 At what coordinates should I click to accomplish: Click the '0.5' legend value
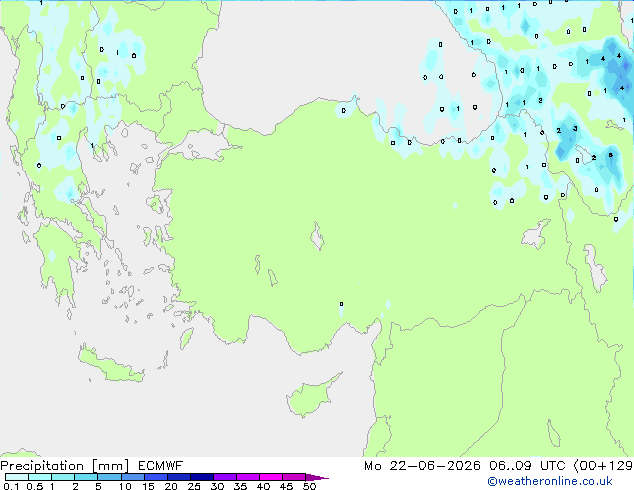point(35,486)
